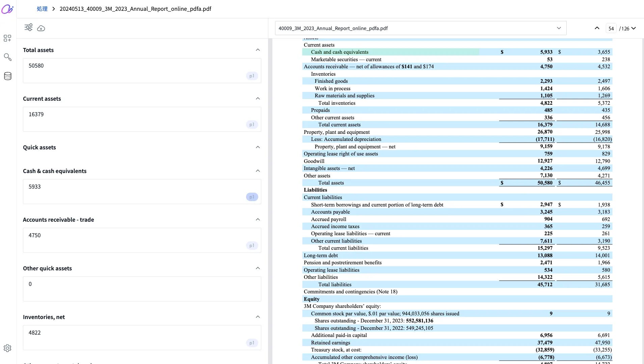This screenshot has height=364, width=644.
Task: Collapse the Total assets section
Action: pyautogui.click(x=258, y=50)
